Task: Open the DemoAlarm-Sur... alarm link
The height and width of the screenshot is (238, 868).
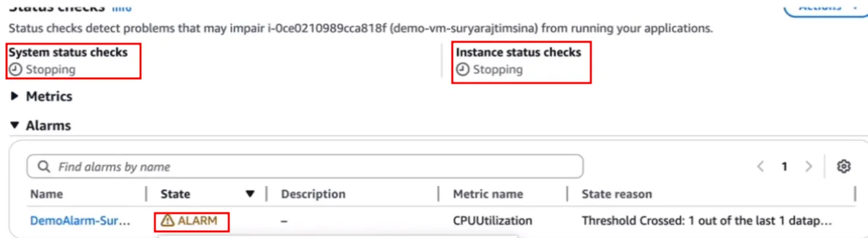Action: tap(80, 221)
